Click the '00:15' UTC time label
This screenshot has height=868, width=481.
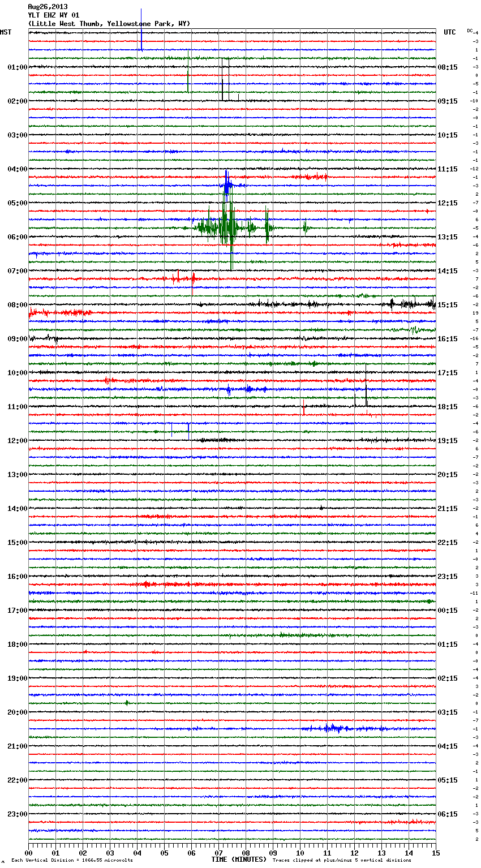[448, 611]
